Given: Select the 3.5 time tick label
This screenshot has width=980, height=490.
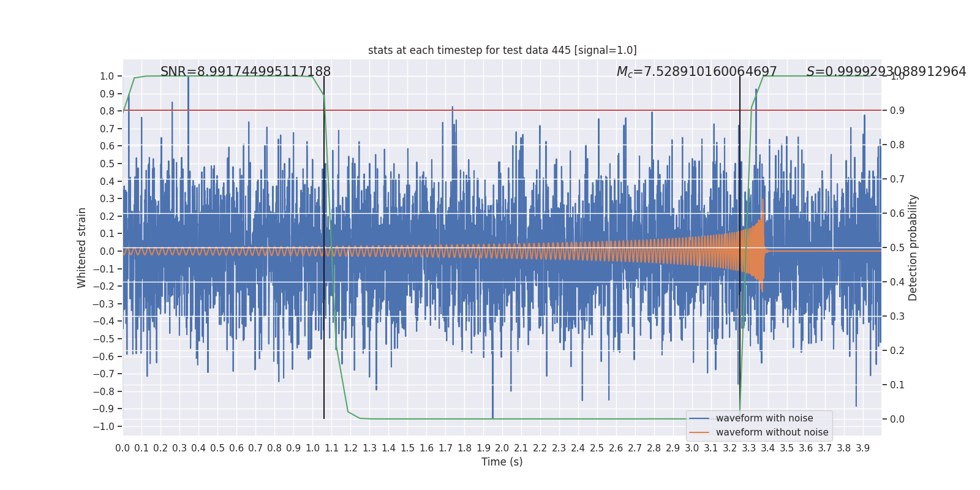Looking at the screenshot, I should pos(787,448).
